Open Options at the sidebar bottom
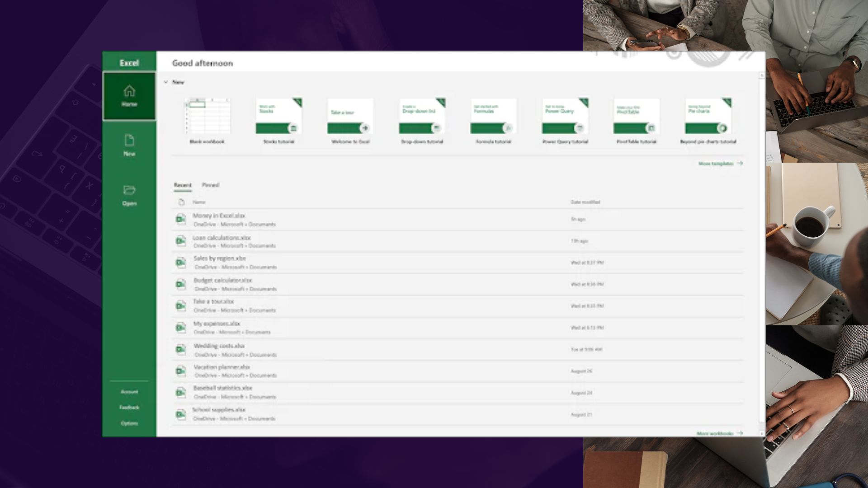 click(129, 423)
